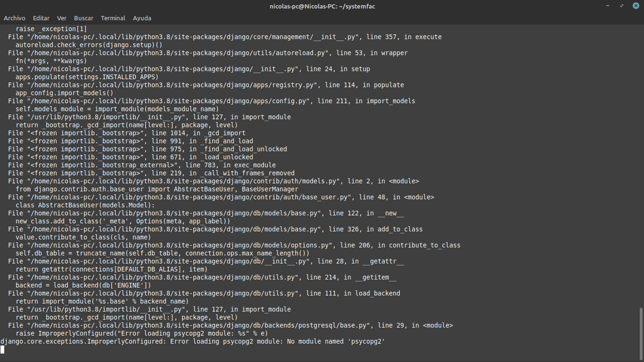
Task: Click the line "from django.contrib.auth.base_user import AbstractBaseUser"
Action: click(x=157, y=189)
